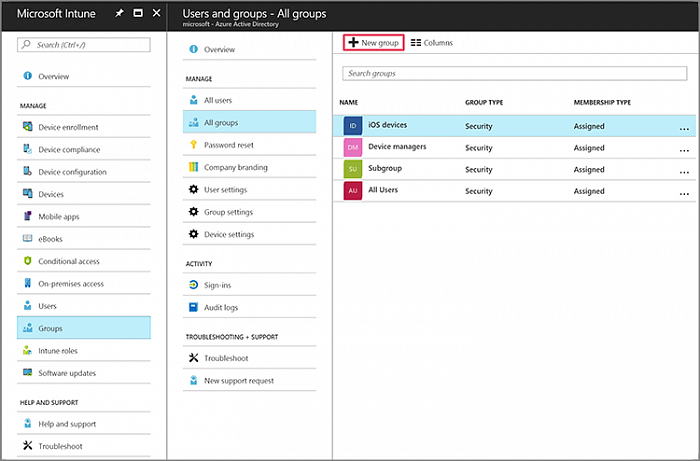Click the Group settings gear icon
This screenshot has height=461, width=700.
click(x=194, y=212)
